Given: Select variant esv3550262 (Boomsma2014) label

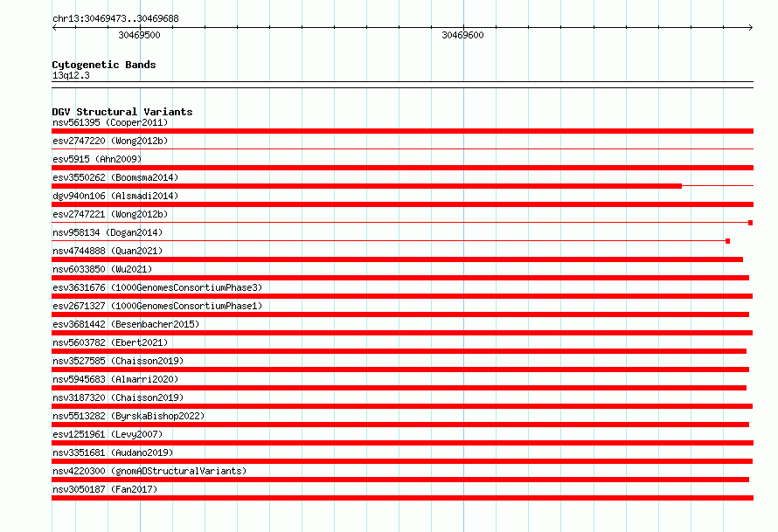Looking at the screenshot, I should click(115, 177).
